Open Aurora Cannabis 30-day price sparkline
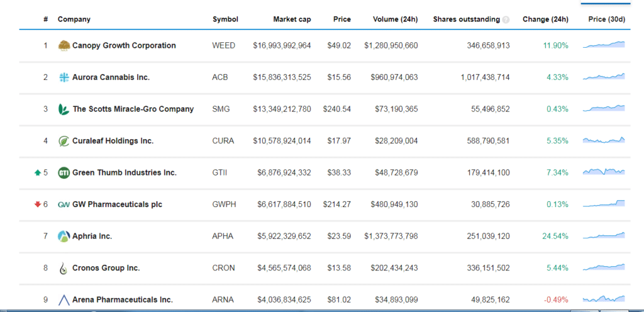 pyautogui.click(x=604, y=76)
